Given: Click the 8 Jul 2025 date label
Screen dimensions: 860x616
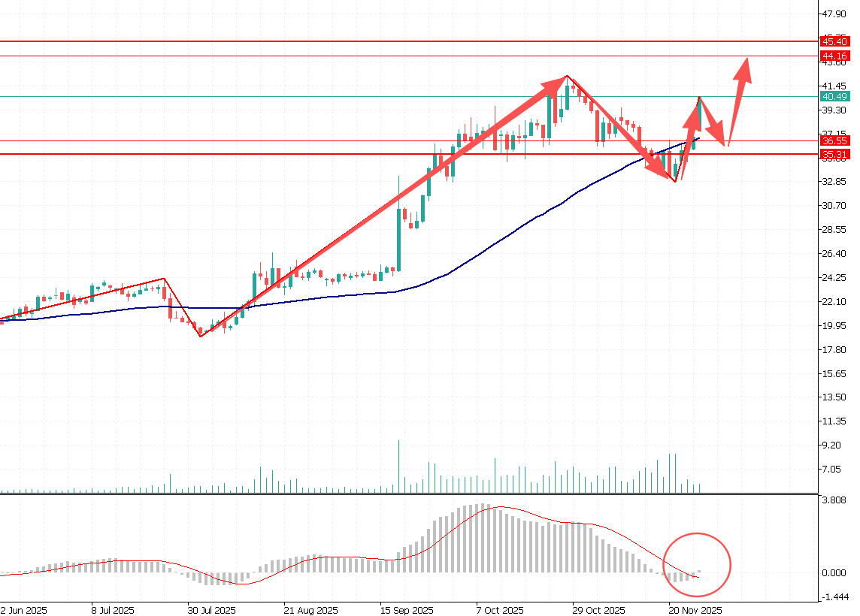Looking at the screenshot, I should [x=113, y=611].
